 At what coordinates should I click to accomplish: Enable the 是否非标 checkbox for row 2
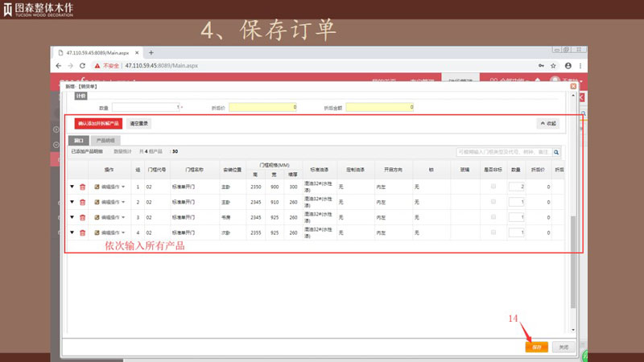(x=493, y=202)
